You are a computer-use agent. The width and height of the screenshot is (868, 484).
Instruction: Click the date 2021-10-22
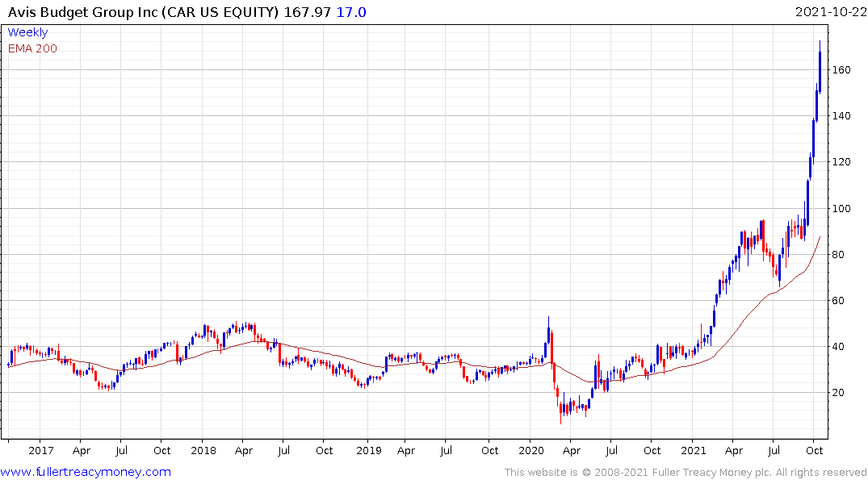pyautogui.click(x=830, y=12)
